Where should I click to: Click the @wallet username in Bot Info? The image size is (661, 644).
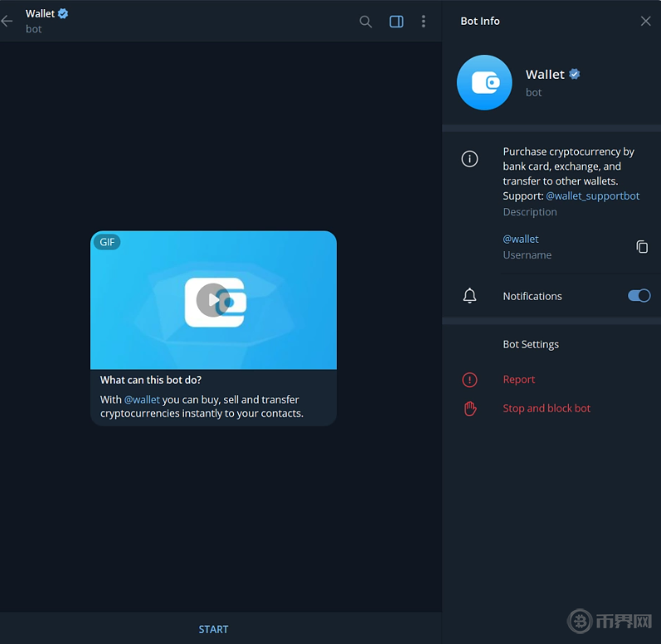tap(521, 239)
